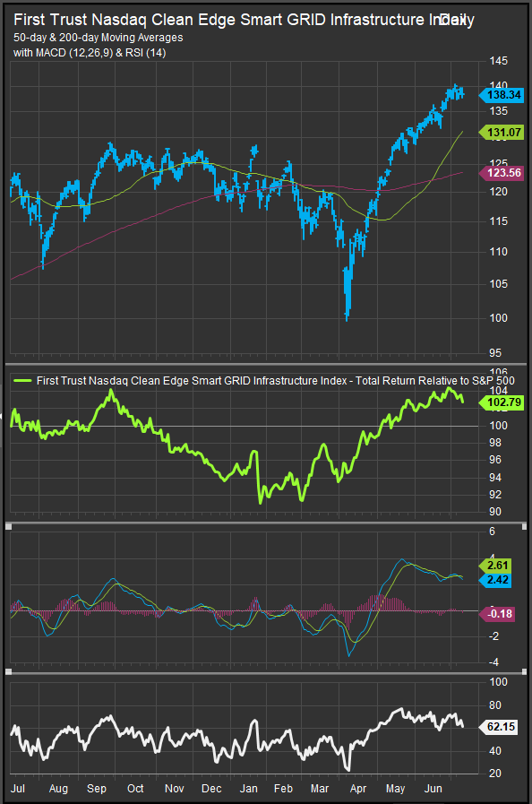Screen dimensions: 532x804
Task: Click the 110 price axis label
Action: pos(499,252)
